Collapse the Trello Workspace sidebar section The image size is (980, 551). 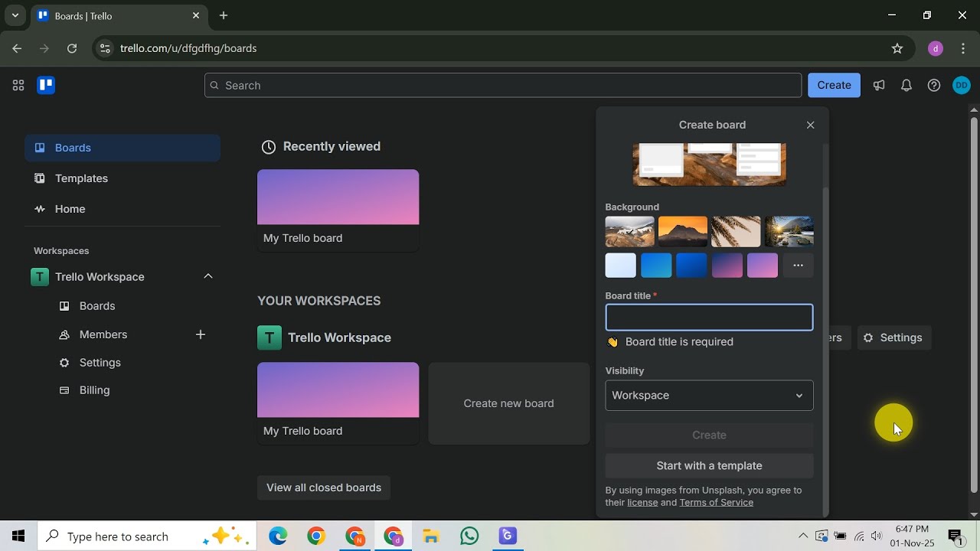tap(208, 276)
